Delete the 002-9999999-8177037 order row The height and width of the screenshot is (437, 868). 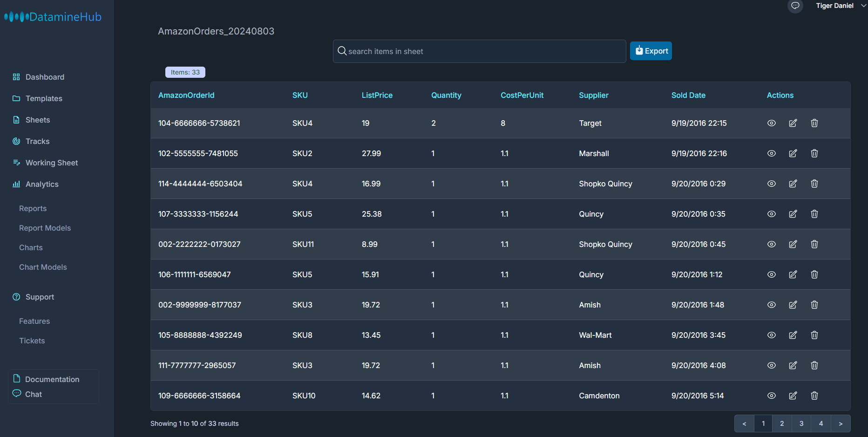[x=814, y=305]
